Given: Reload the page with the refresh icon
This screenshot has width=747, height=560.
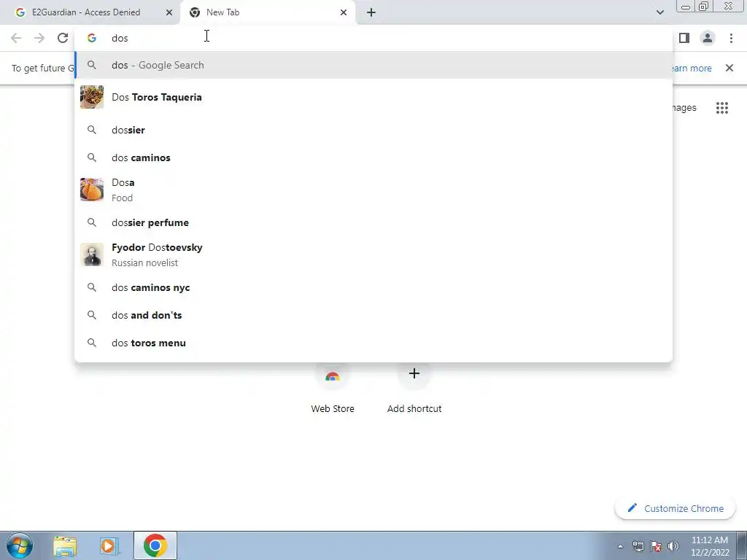Looking at the screenshot, I should pos(63,38).
